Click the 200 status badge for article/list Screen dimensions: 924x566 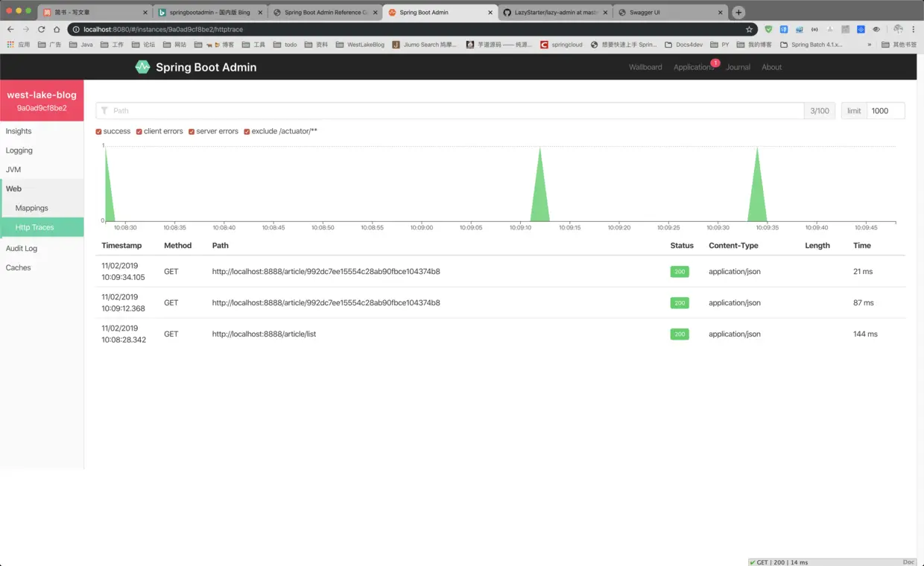(680, 334)
